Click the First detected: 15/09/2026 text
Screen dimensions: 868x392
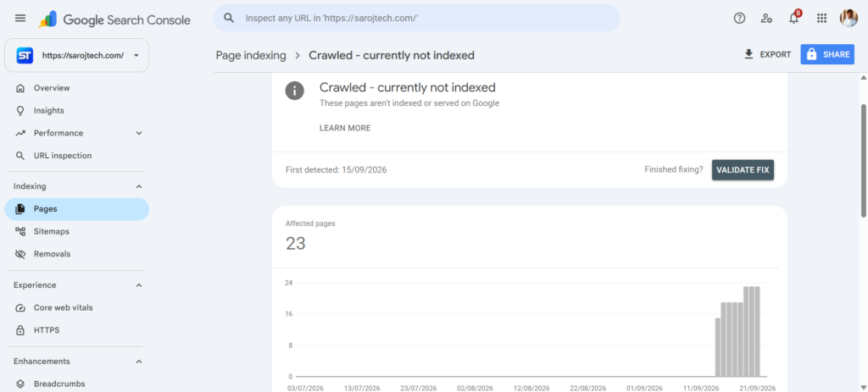point(336,169)
